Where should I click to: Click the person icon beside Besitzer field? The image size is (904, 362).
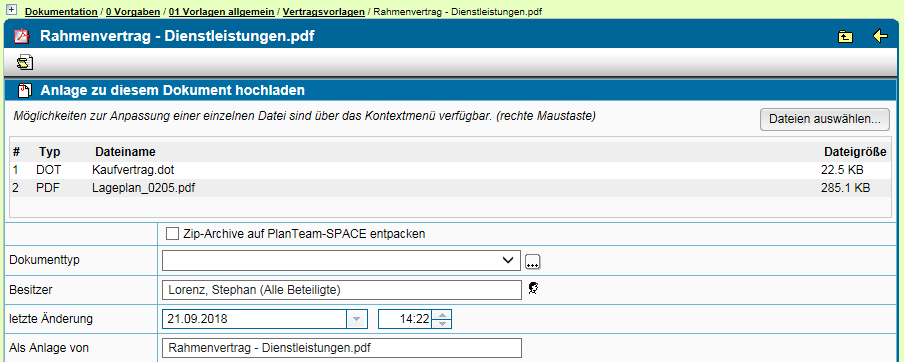click(x=533, y=288)
